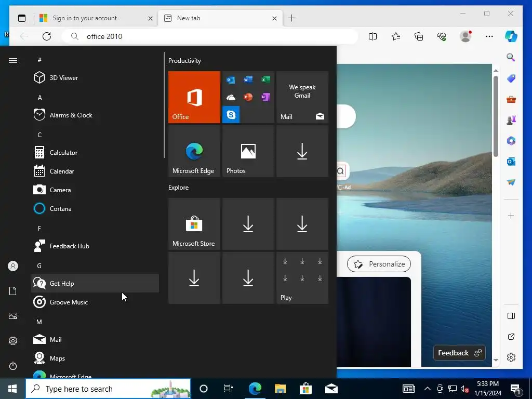Click the muted volume tray icon
The image size is (532, 399).
[464, 389]
